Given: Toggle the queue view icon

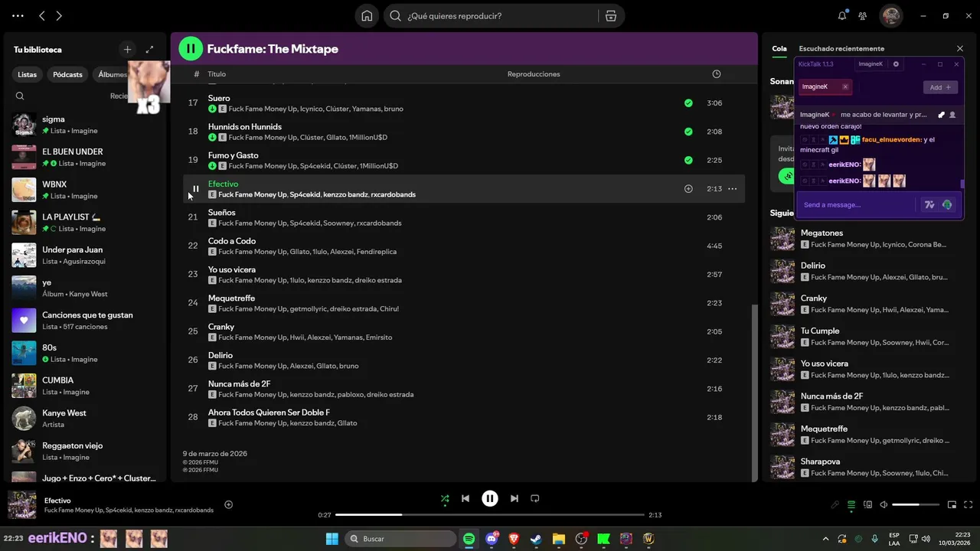Looking at the screenshot, I should pos(851,505).
